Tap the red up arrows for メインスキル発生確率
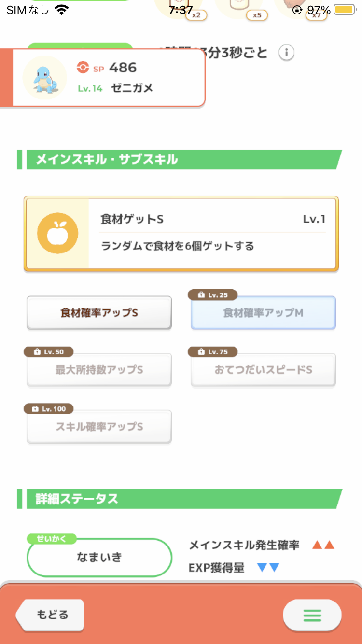This screenshot has height=644, width=362. (x=323, y=546)
